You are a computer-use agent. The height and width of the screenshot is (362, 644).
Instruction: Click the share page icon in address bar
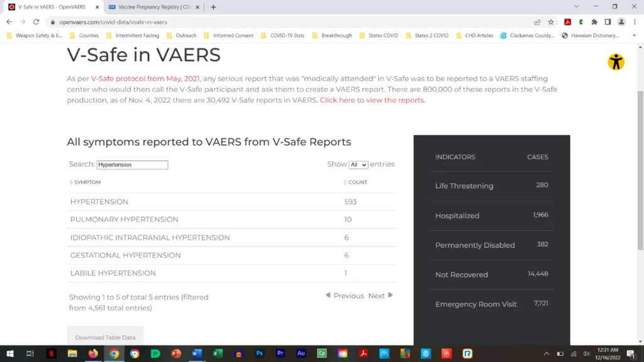click(538, 22)
